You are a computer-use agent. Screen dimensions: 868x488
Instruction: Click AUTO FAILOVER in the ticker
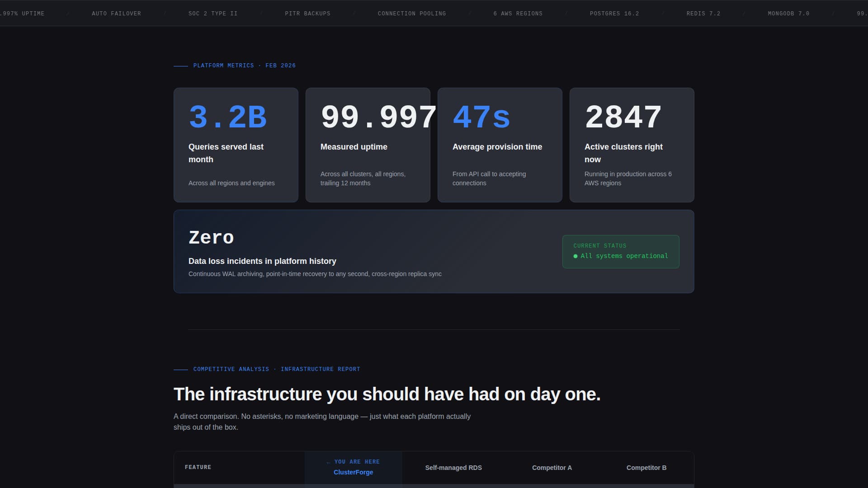click(117, 14)
